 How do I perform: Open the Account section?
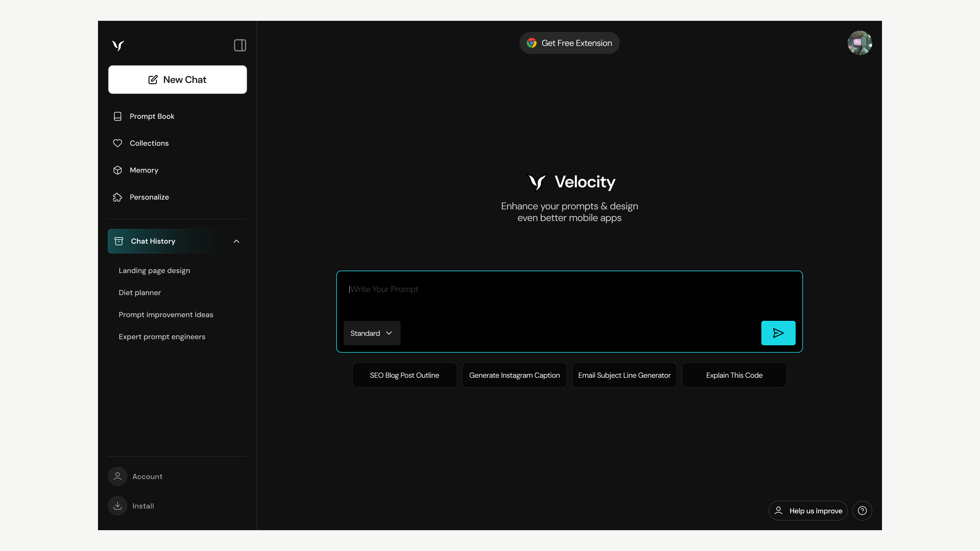(x=147, y=476)
